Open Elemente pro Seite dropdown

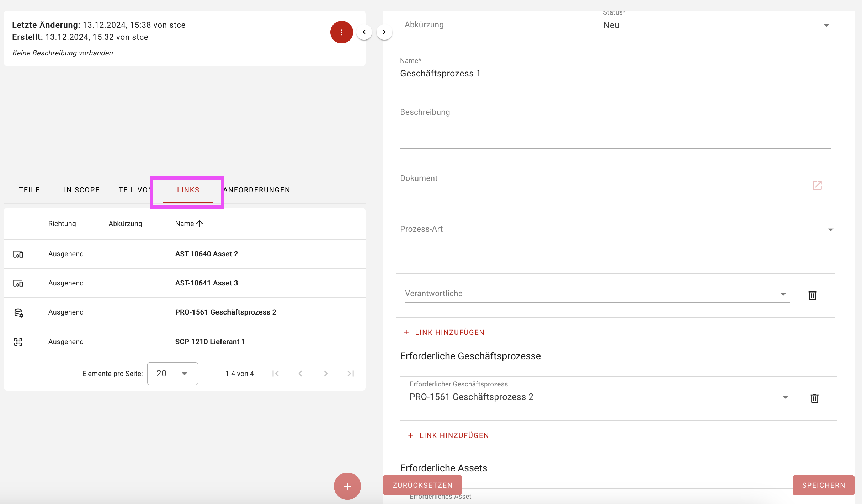click(x=172, y=374)
